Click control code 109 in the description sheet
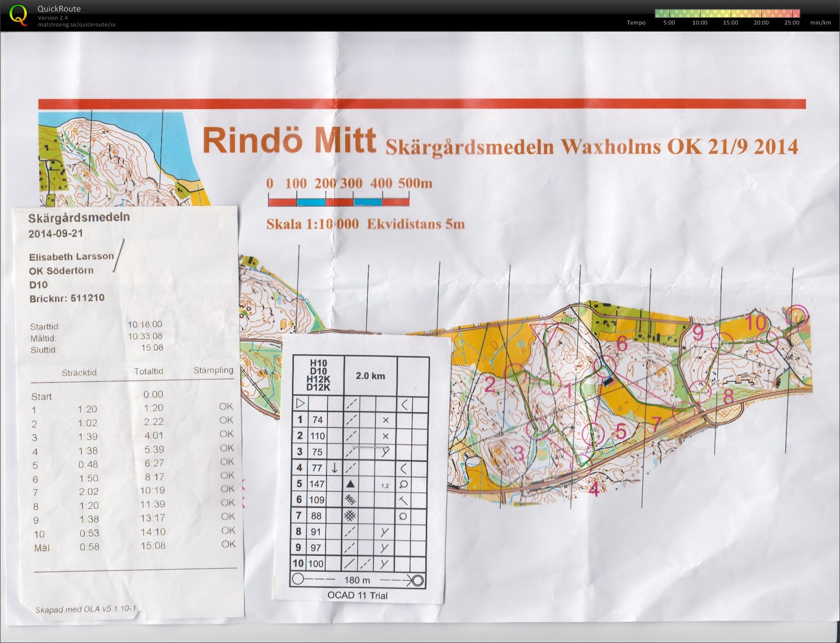The image size is (840, 643). click(x=317, y=500)
